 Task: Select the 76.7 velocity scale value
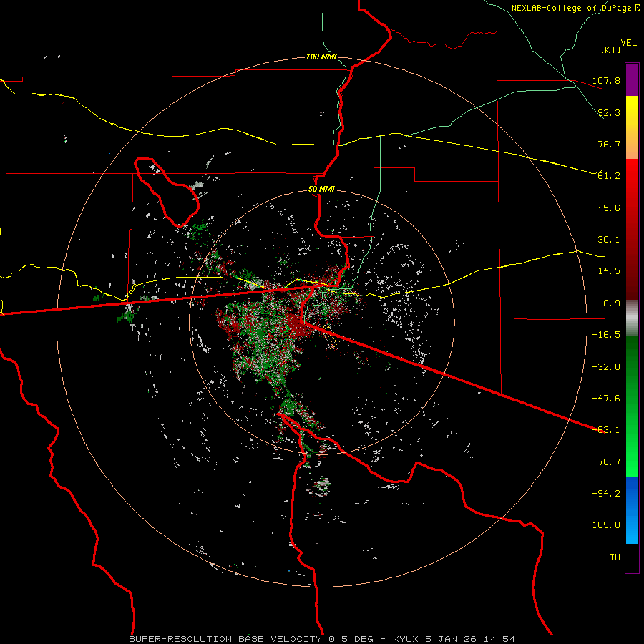(609, 144)
